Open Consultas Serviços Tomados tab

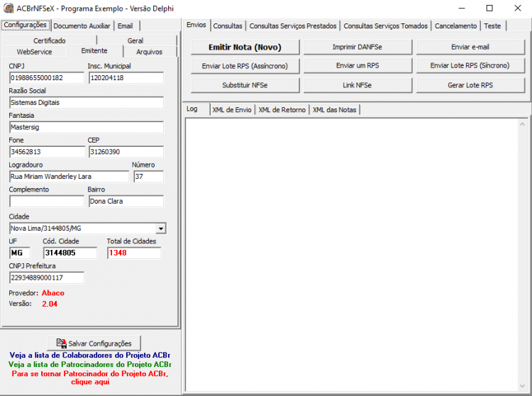[385, 26]
